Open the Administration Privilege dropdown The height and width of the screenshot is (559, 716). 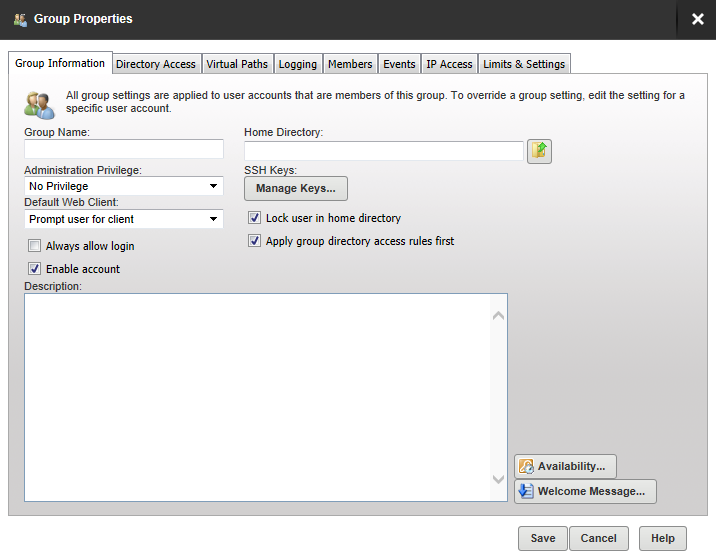click(x=124, y=186)
